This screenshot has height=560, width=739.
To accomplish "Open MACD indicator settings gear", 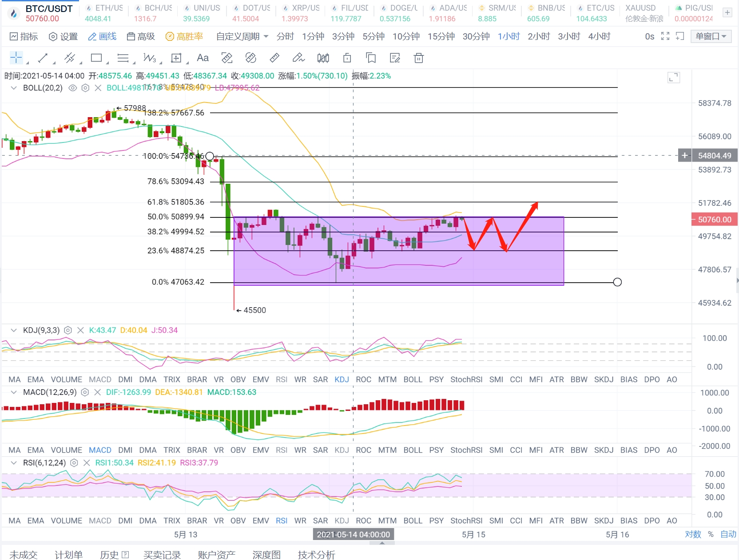I will coord(85,392).
